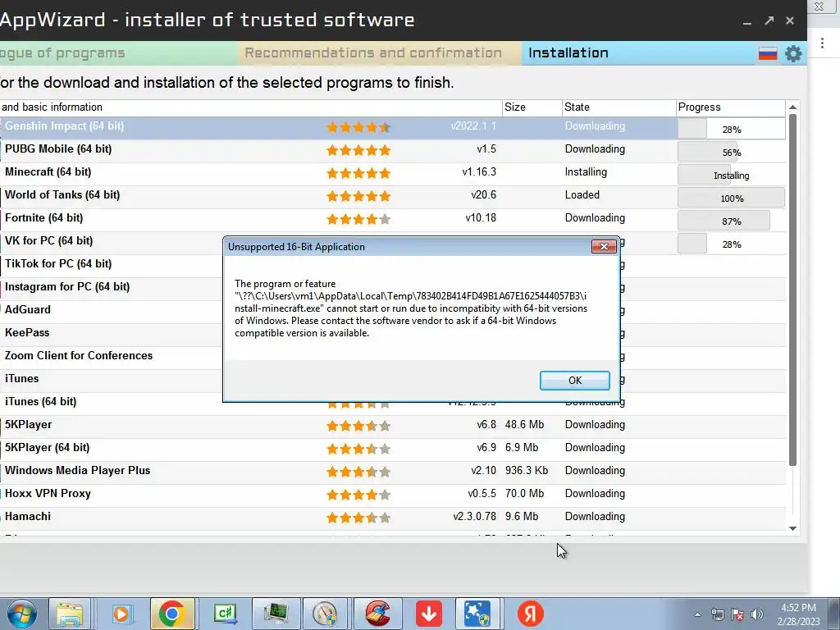This screenshot has height=630, width=840.
Task: Click the Minecraft version v1.16.3
Action: click(x=479, y=172)
